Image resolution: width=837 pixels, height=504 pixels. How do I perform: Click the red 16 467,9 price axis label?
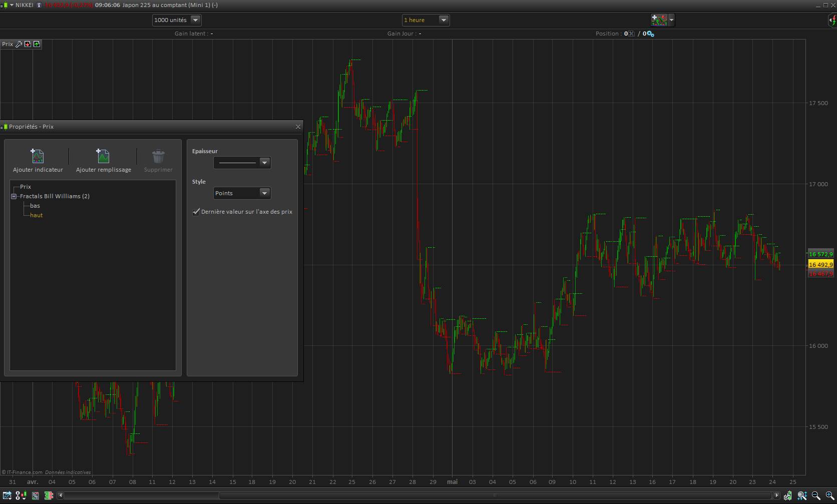[x=821, y=274]
